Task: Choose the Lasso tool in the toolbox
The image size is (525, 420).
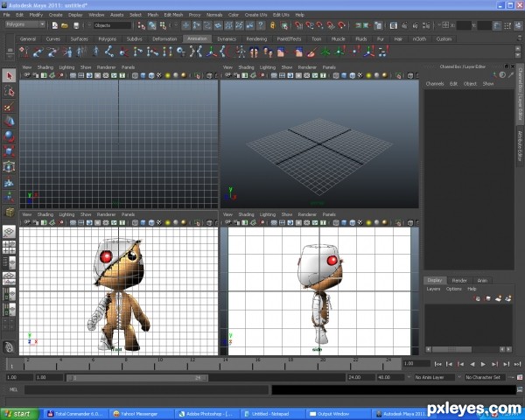Action: coord(10,91)
